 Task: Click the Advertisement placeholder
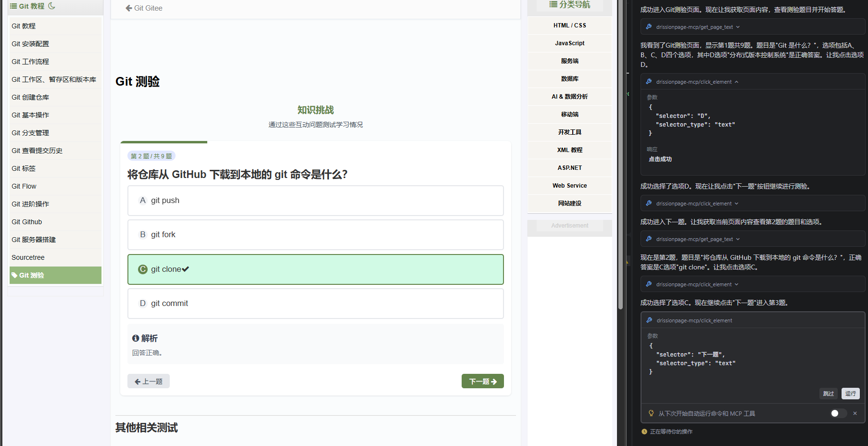(570, 226)
